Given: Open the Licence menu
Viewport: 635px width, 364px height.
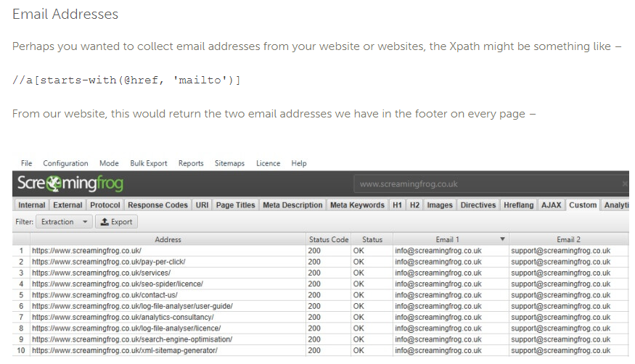Looking at the screenshot, I should click(x=268, y=163).
